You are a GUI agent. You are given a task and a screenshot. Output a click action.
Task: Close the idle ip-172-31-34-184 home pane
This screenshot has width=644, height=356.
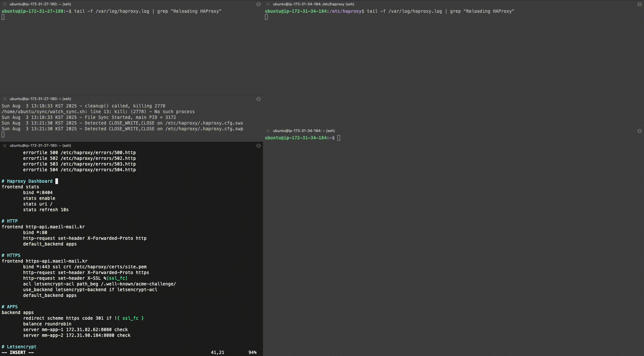[x=268, y=131]
